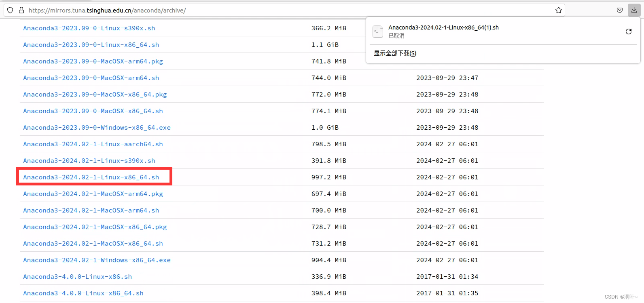
Task: Click the 398.4 MiB size value
Action: pos(329,293)
